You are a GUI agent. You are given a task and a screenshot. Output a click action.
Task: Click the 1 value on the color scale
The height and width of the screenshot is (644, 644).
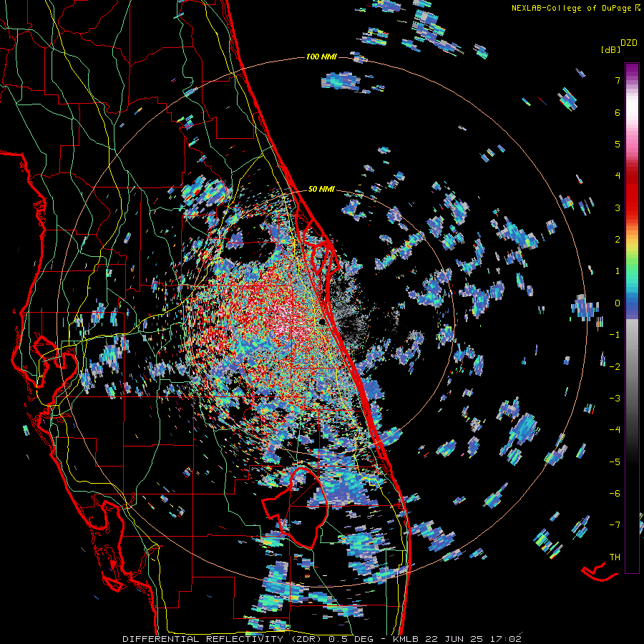pyautogui.click(x=618, y=271)
